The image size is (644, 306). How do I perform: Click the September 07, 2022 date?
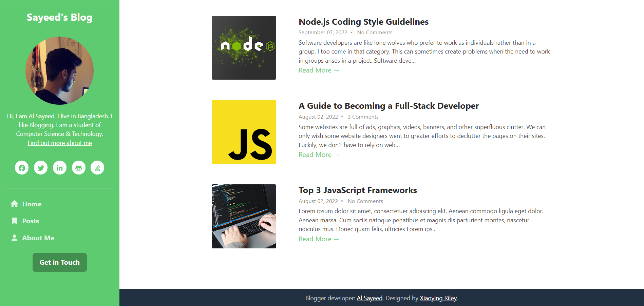[x=323, y=33]
